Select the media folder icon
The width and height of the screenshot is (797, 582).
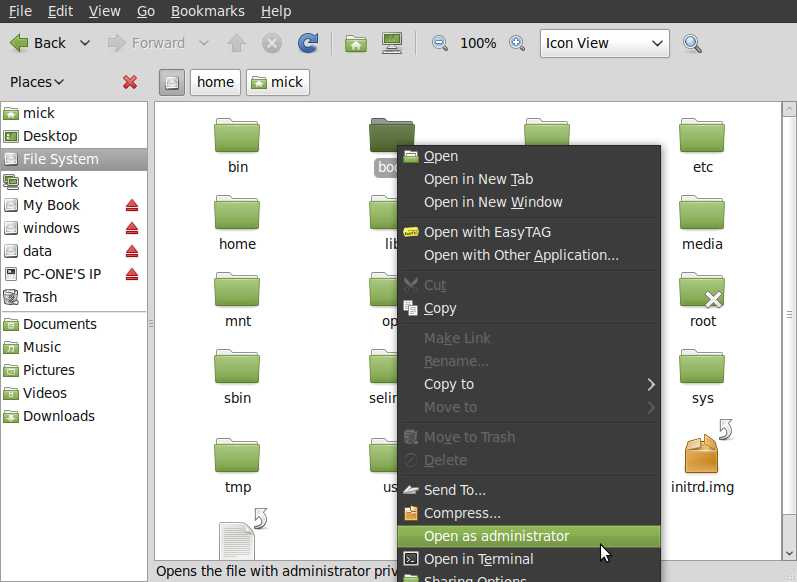702,212
